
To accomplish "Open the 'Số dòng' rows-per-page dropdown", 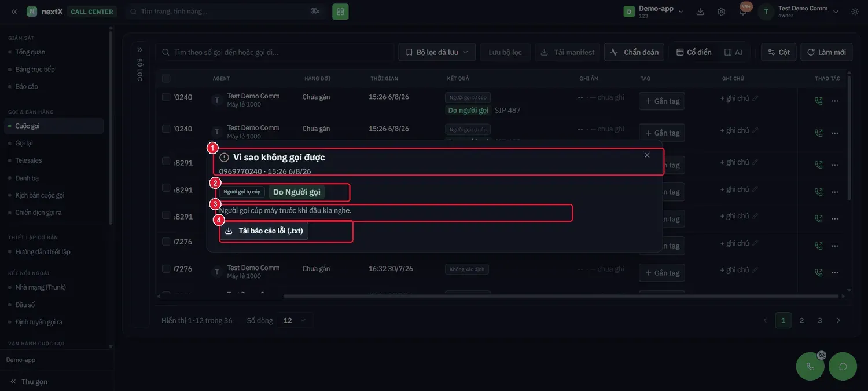I will [295, 320].
